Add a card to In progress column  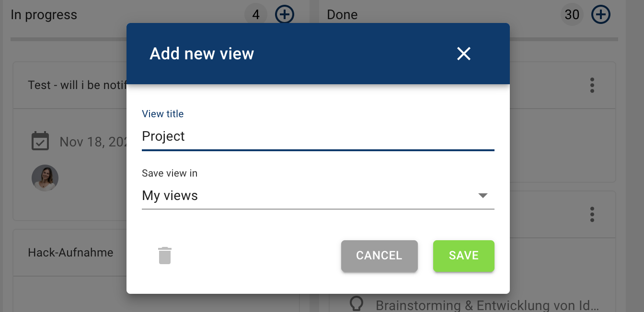(x=285, y=14)
